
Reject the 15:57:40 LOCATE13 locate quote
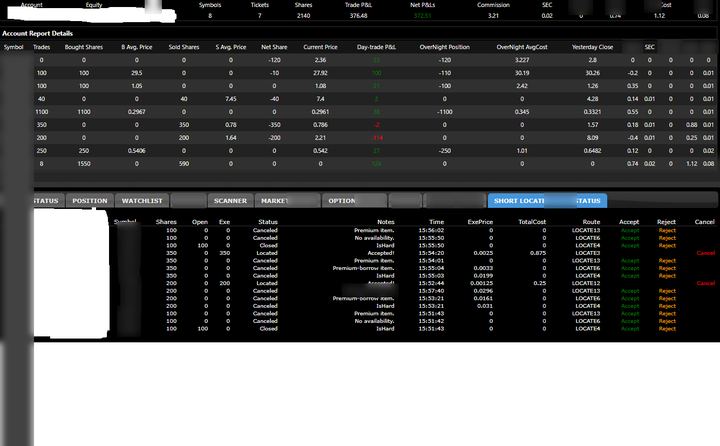coord(667,291)
